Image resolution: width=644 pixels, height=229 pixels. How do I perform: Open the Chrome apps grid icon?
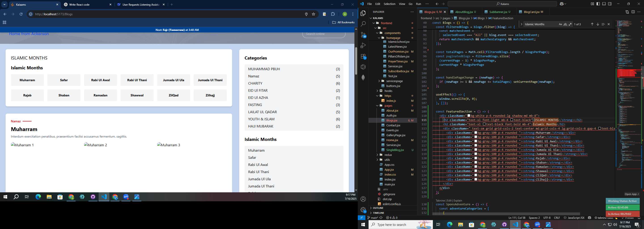[4, 23]
